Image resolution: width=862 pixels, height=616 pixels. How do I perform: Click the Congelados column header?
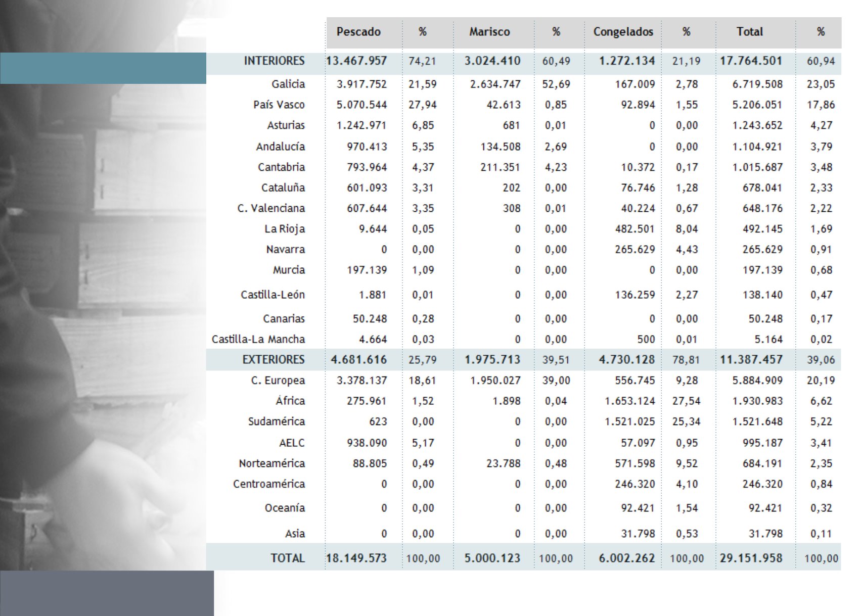[x=623, y=32]
